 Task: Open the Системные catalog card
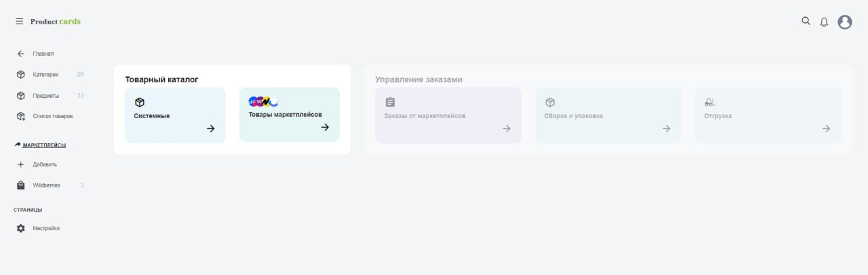coord(175,115)
